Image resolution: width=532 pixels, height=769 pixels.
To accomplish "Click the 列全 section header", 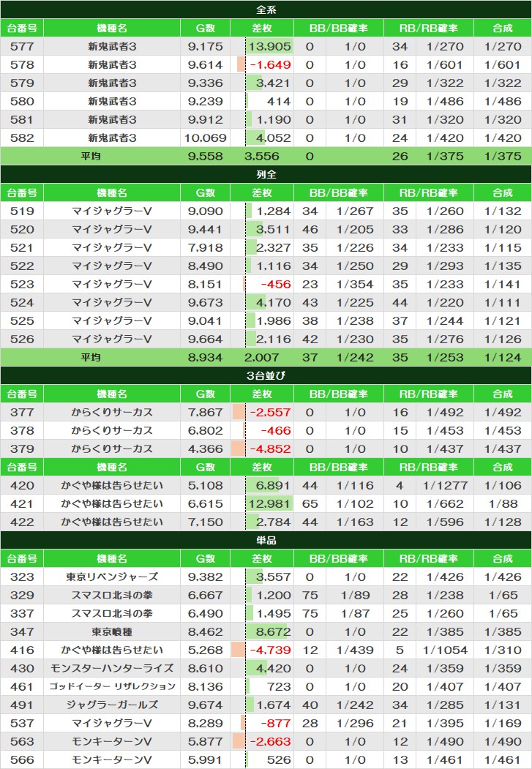I will pos(266,174).
